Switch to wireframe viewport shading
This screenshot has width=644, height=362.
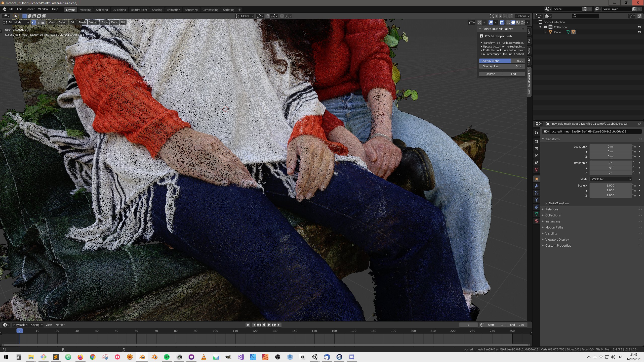pos(508,22)
